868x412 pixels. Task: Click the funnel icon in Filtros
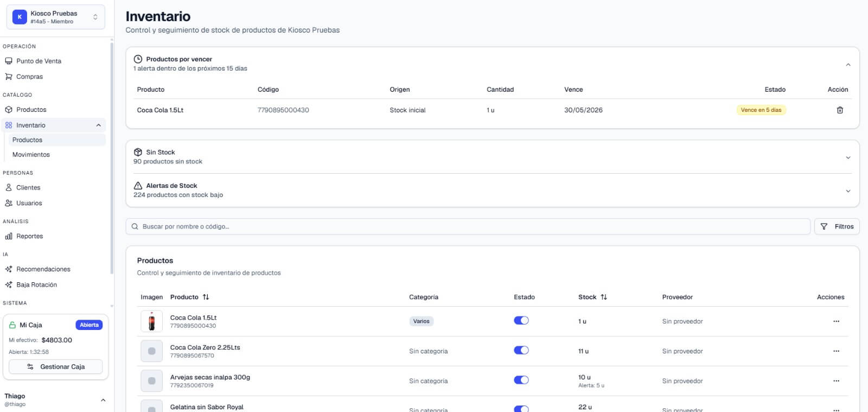[x=824, y=227]
